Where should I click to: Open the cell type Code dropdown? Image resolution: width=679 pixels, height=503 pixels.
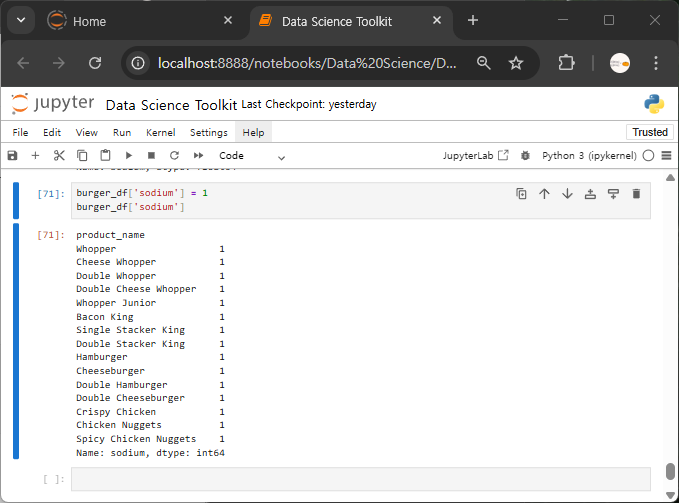pyautogui.click(x=252, y=156)
